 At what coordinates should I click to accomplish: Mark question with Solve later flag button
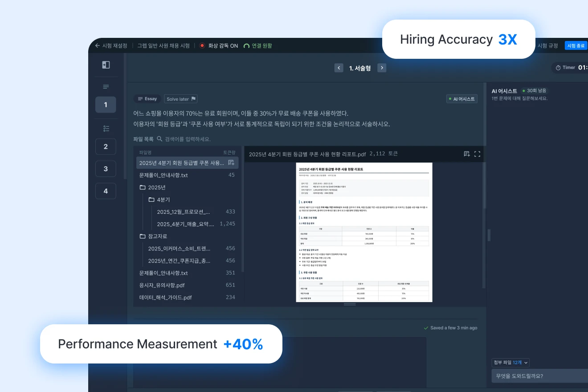(x=181, y=99)
